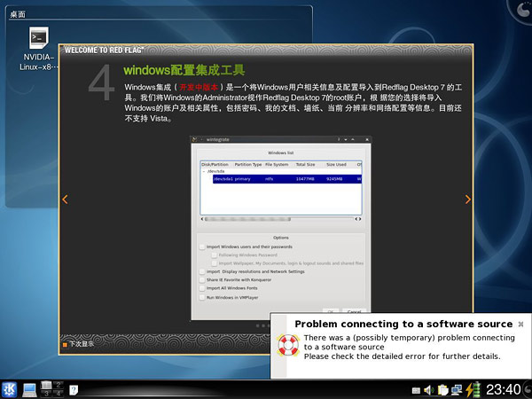Viewport: 532px width, 399px height.
Task: Switch to virtual desktop 3 in pager
Action: 46,393
